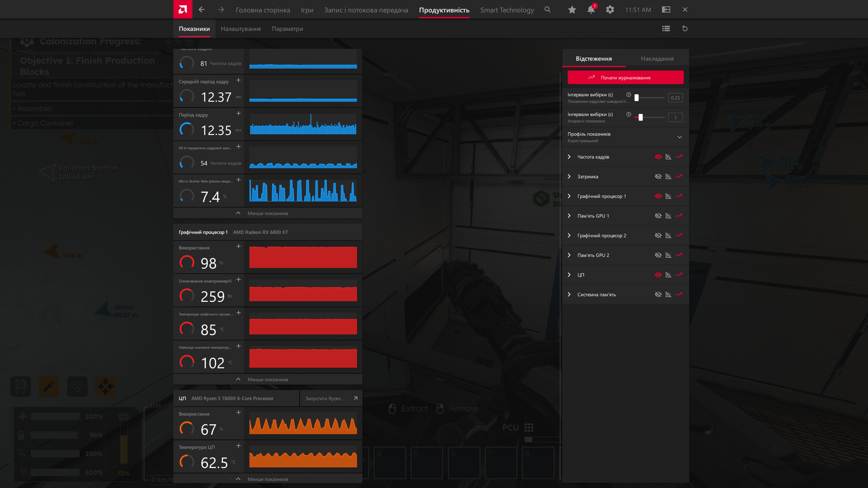Switch to the Накладання tab
This screenshot has height=488, width=868.
[x=657, y=59]
